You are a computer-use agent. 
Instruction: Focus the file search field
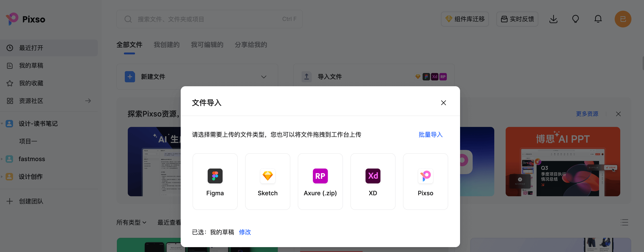[209, 19]
